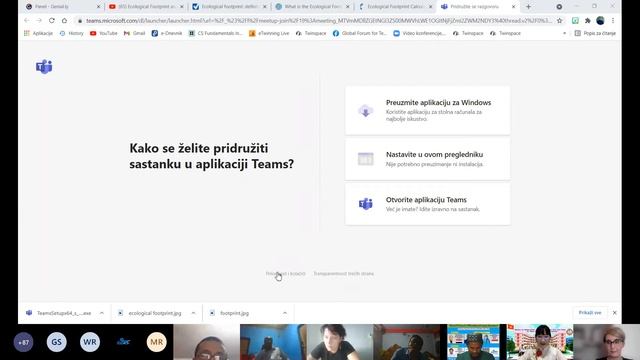
Task: Open the Global Forum bookmark
Action: tap(360, 33)
